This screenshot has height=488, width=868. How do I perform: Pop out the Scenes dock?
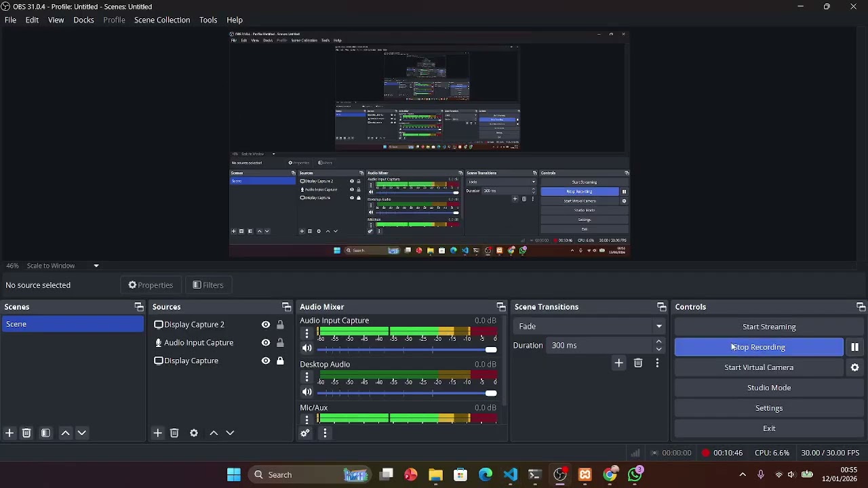tap(139, 307)
